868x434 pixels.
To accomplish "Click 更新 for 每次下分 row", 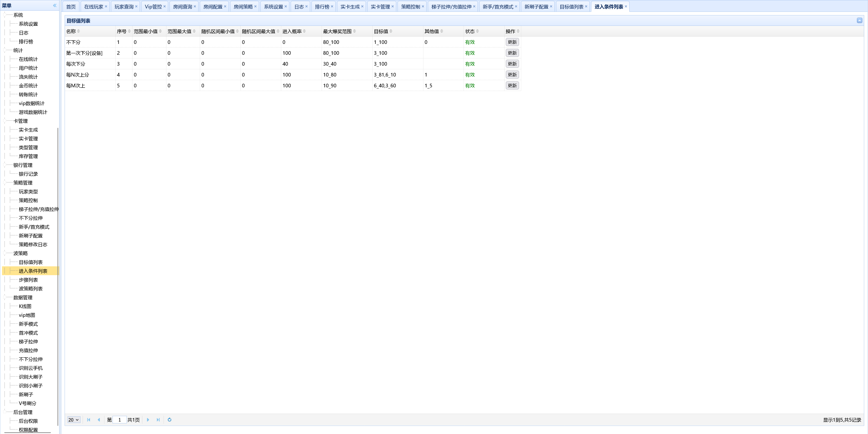I will point(512,64).
